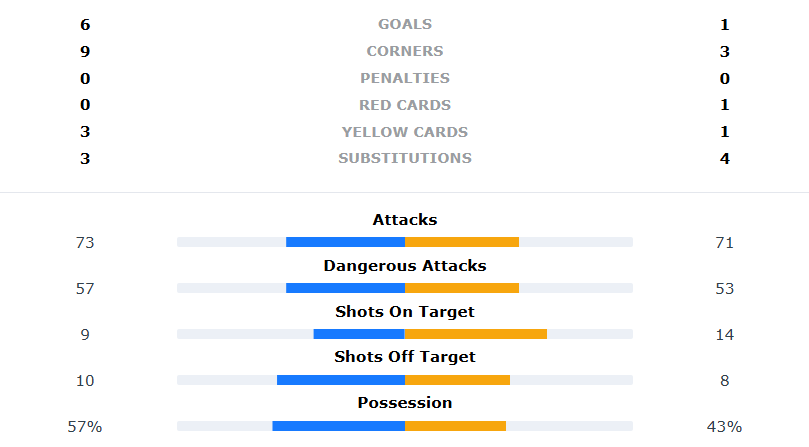The height and width of the screenshot is (447, 809).
Task: Click the PENALTIES row label
Action: pos(404,78)
